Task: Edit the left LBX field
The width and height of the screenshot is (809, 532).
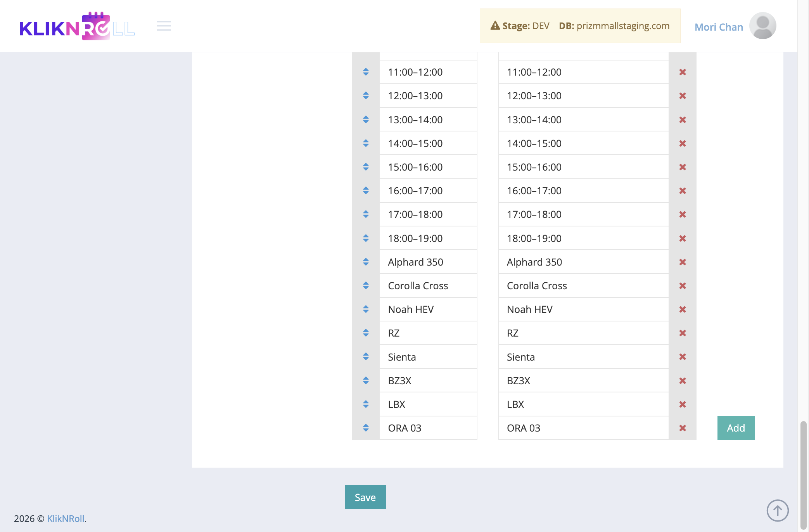Action: [x=428, y=404]
